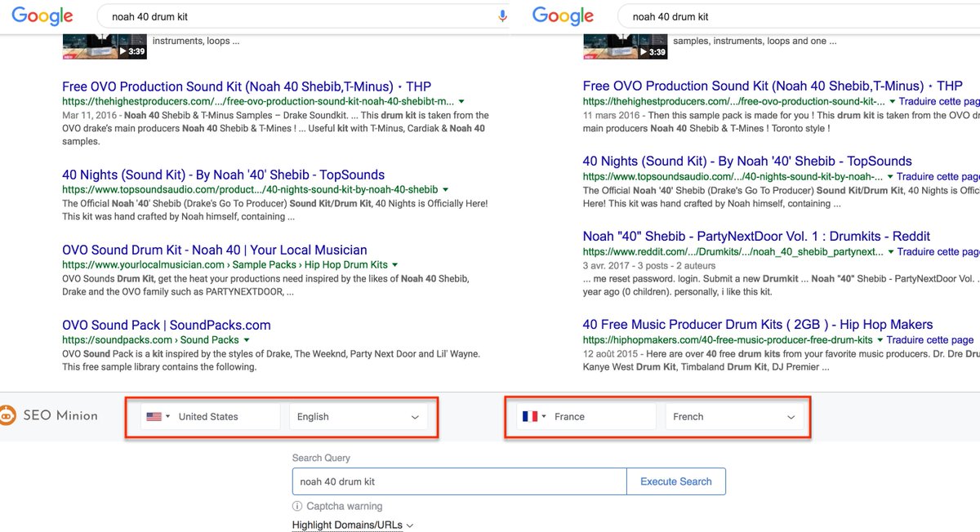Click the Execute Search button

pyautogui.click(x=675, y=481)
